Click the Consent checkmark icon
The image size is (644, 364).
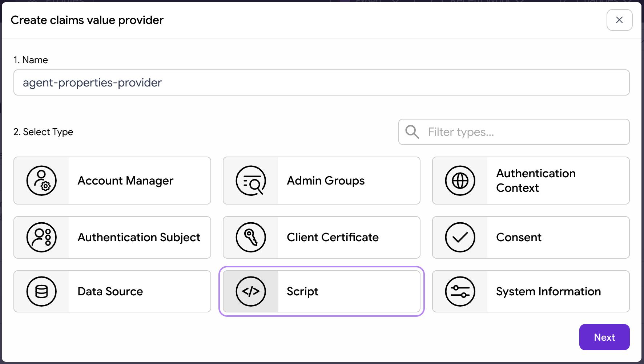[x=460, y=237]
